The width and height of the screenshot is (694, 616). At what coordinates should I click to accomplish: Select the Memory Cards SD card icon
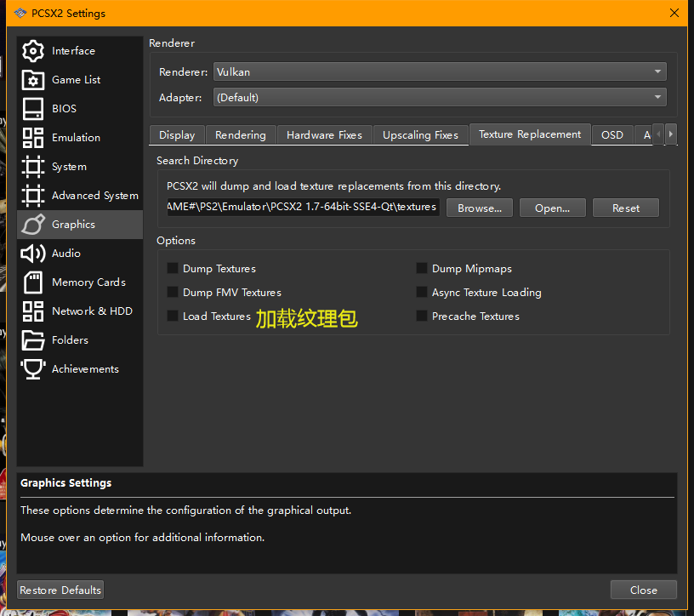(x=33, y=282)
